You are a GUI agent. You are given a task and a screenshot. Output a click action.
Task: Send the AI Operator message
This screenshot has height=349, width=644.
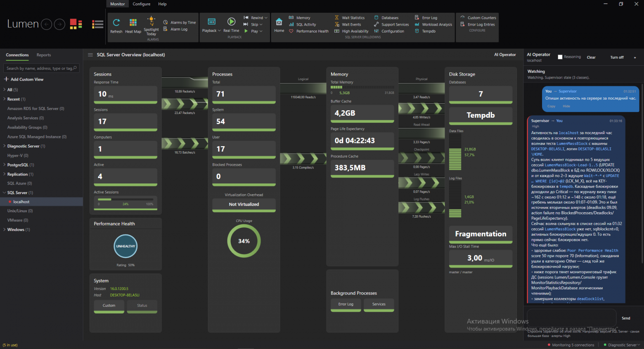click(626, 318)
